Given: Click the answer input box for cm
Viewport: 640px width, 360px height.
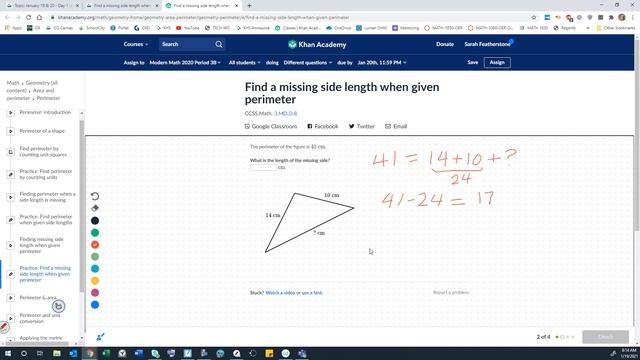Looking at the screenshot, I should (263, 167).
